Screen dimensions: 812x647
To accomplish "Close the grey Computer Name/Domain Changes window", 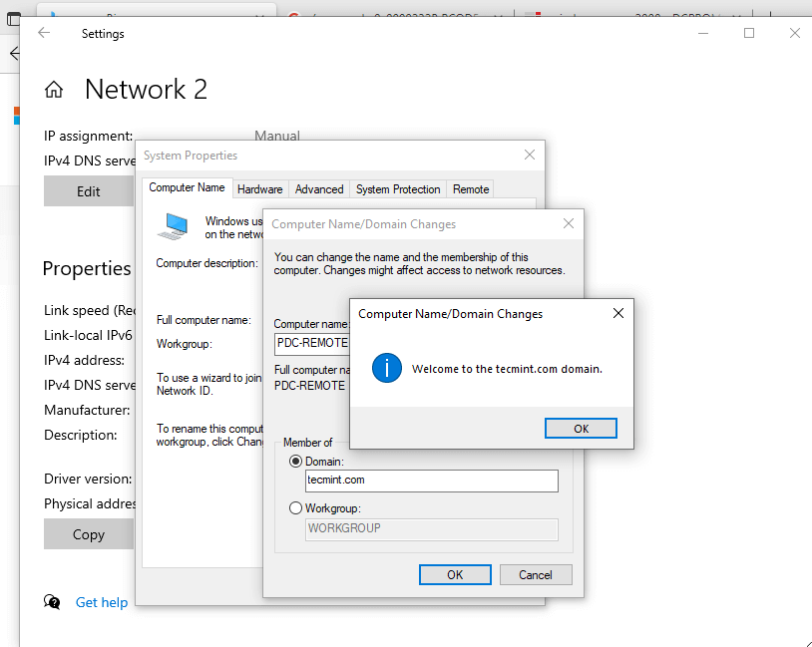I will pos(568,223).
